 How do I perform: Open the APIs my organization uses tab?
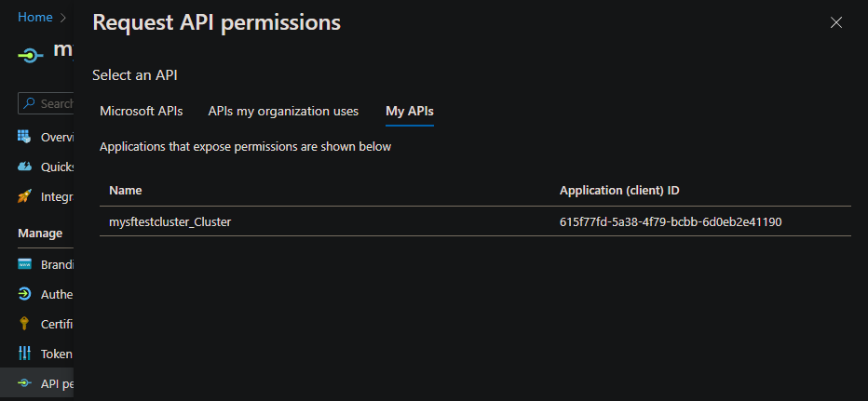click(283, 112)
